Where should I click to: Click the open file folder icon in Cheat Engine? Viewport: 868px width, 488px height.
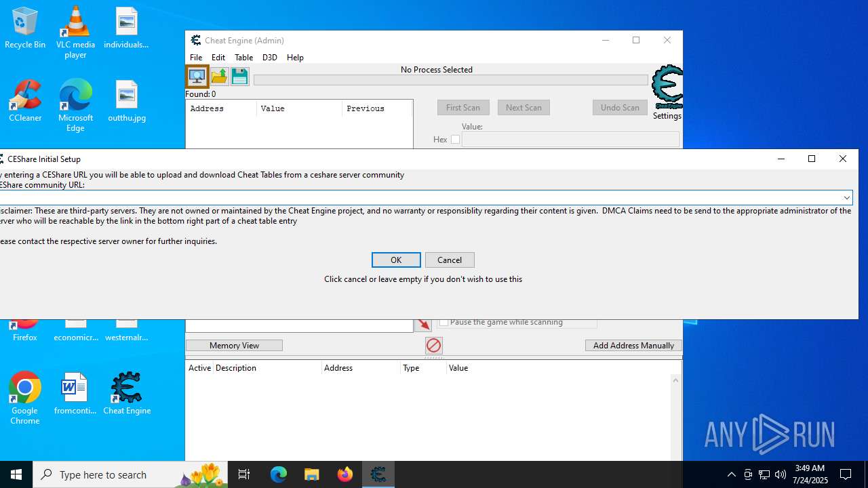[x=219, y=76]
